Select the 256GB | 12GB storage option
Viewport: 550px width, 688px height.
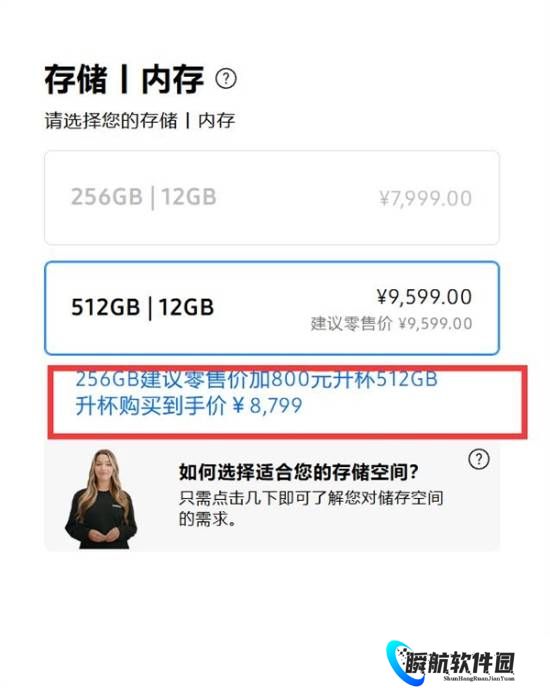point(272,198)
